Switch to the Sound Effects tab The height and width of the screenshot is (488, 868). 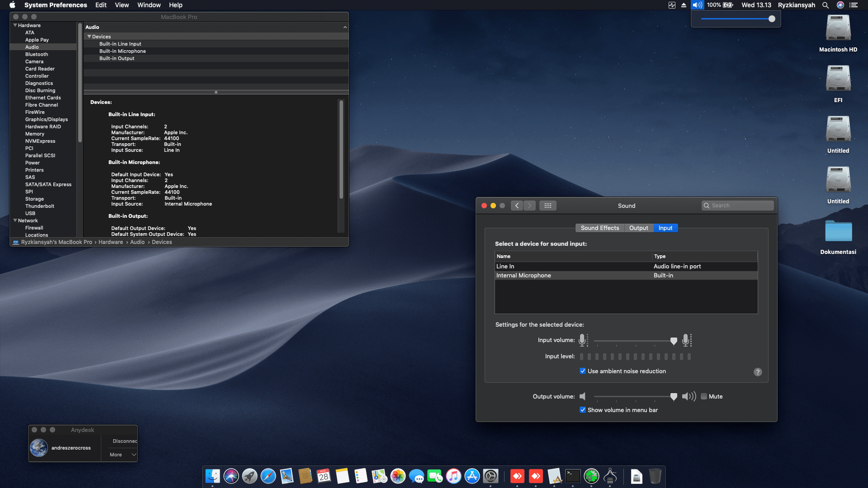[600, 228]
